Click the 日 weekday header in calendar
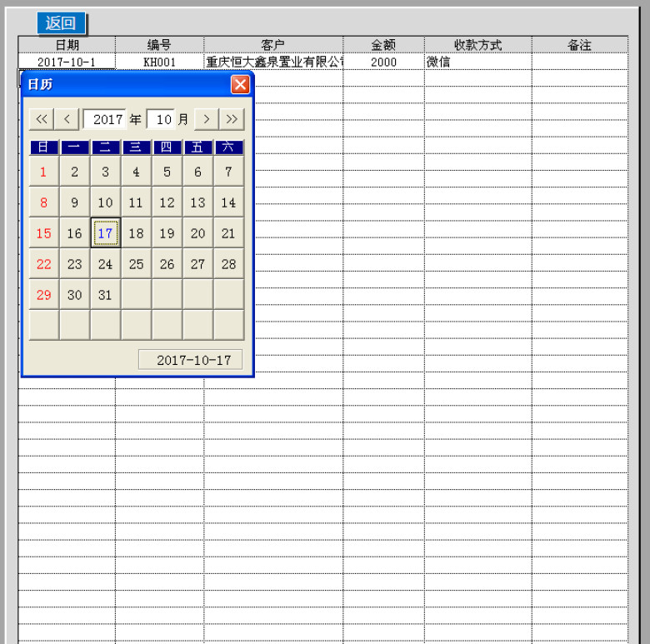This screenshot has width=650, height=644. pyautogui.click(x=43, y=147)
